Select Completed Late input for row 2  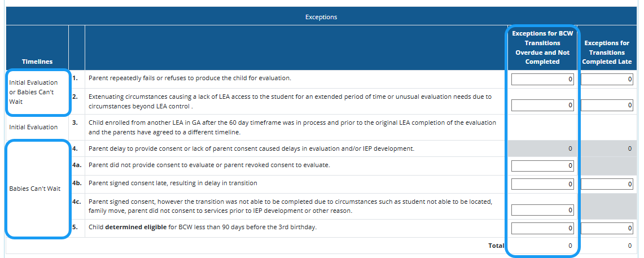coord(607,105)
